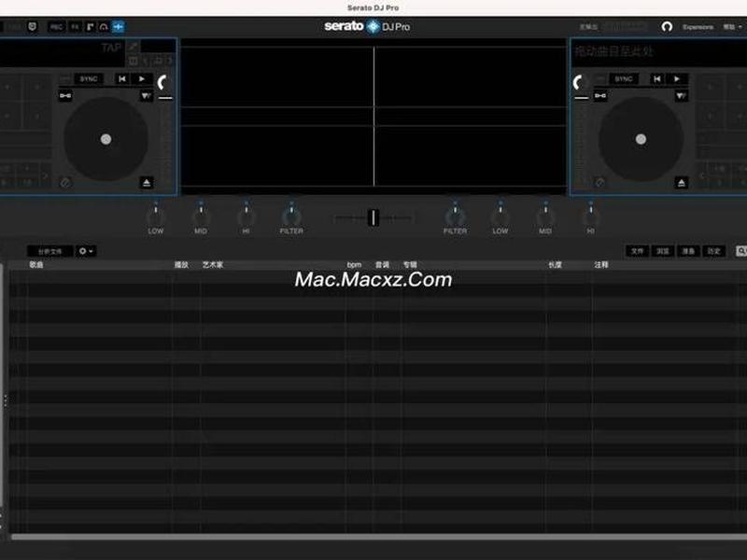Click TAP tempo on left deck
This screenshot has height=560, width=747.
point(111,48)
